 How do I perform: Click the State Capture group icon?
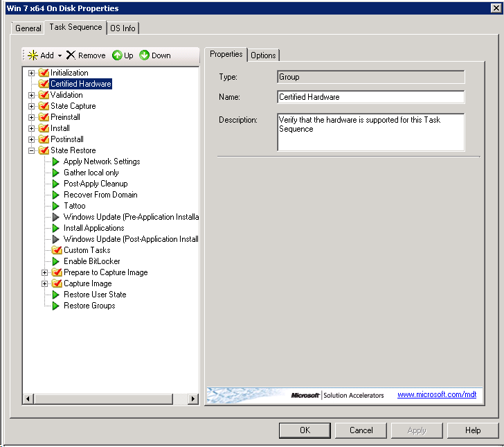[x=44, y=106]
